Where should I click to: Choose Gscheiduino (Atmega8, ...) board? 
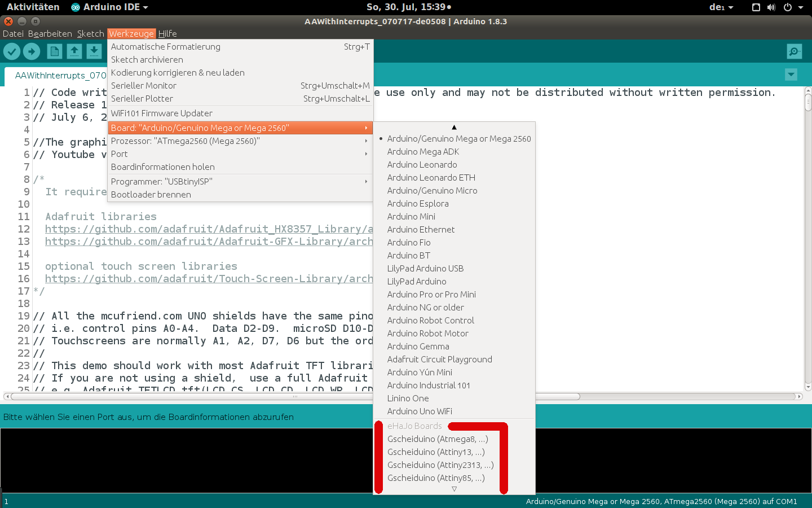pyautogui.click(x=454, y=439)
